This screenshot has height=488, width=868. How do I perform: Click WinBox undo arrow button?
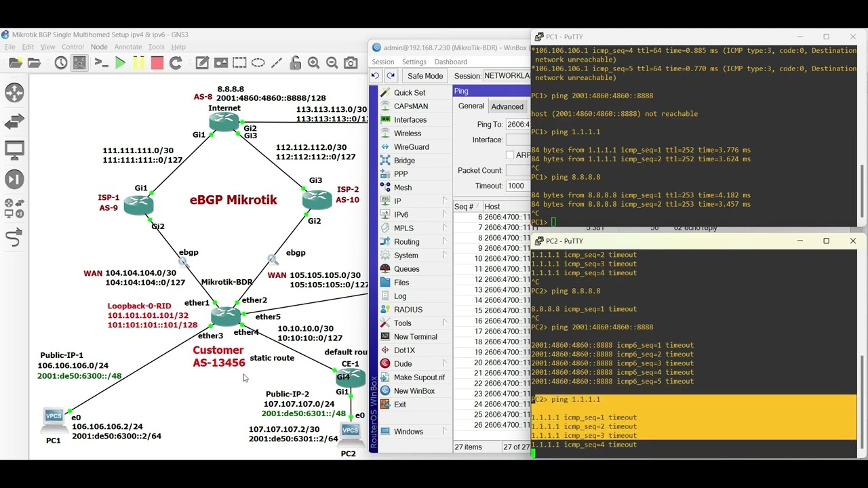tap(375, 76)
